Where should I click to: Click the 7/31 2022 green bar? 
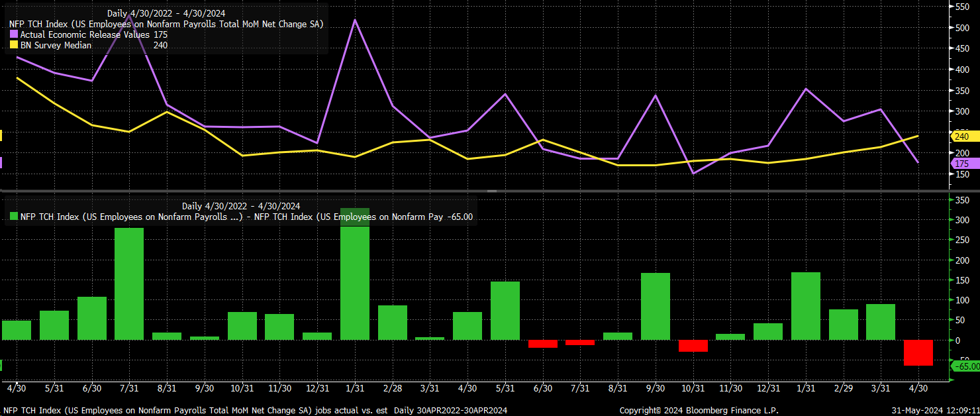[x=129, y=284]
